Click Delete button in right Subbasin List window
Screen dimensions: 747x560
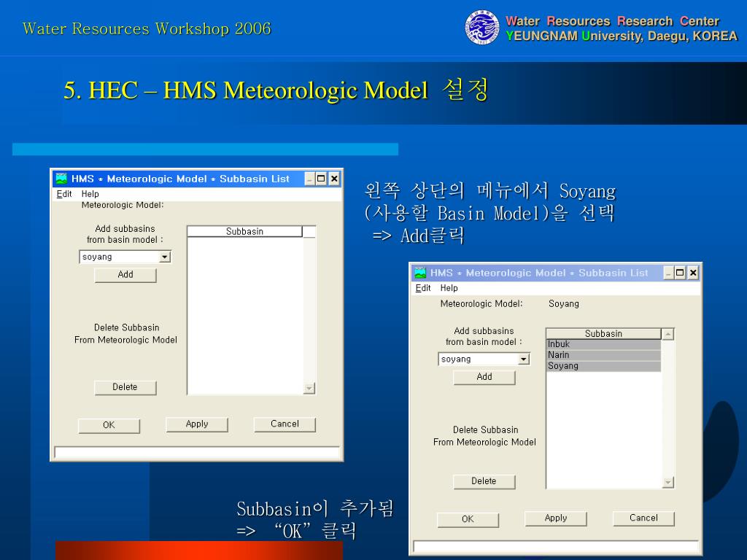coord(484,481)
